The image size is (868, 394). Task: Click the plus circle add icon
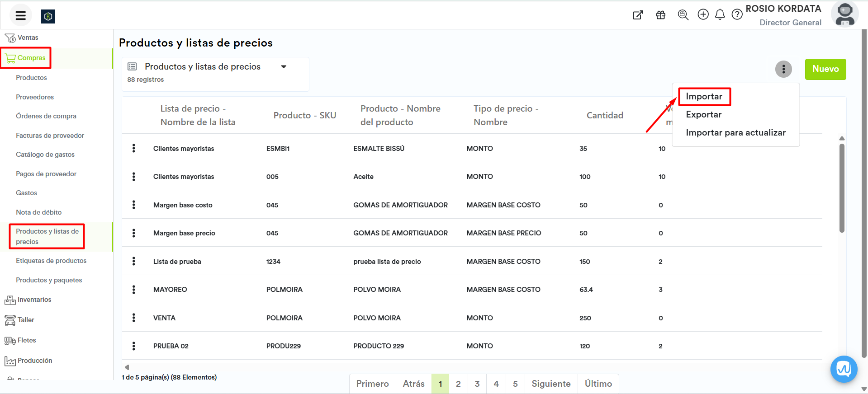(703, 15)
